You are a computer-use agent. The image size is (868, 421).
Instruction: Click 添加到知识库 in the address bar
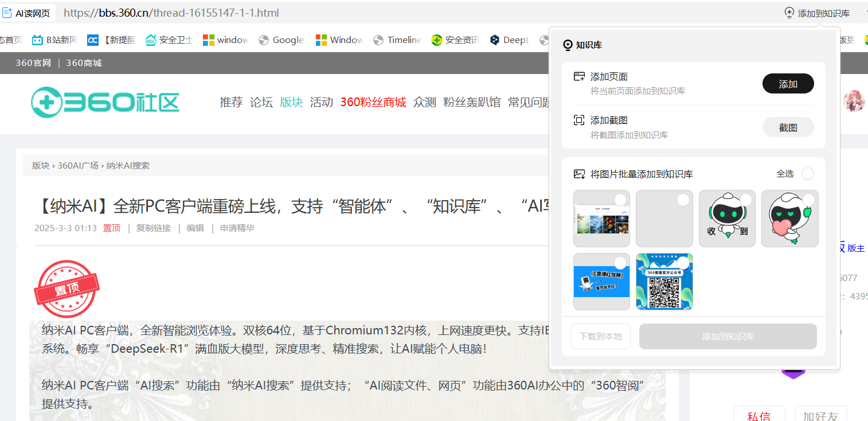click(x=817, y=13)
